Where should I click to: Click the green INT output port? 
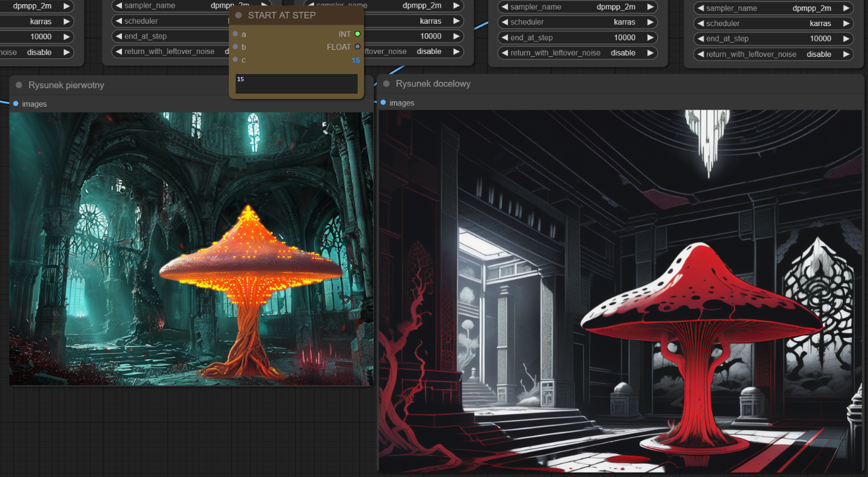point(358,34)
